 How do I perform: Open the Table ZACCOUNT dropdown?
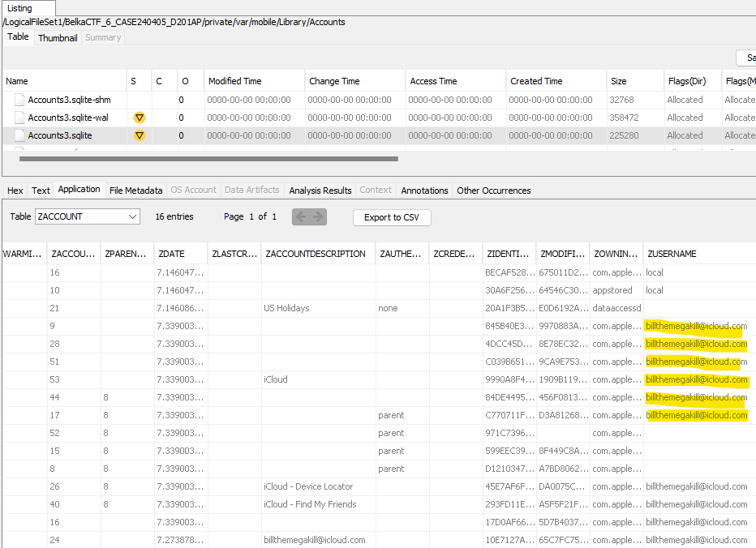pos(88,216)
